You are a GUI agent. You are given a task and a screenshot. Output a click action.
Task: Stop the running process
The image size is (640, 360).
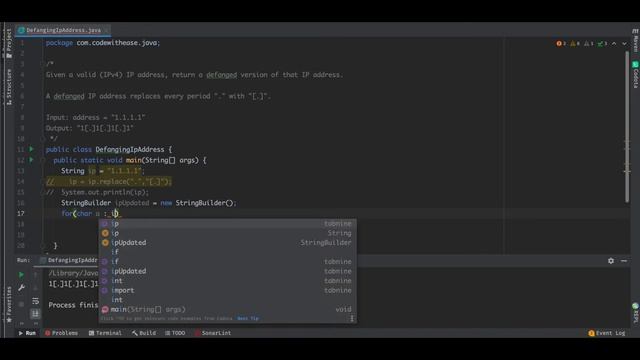21,304
